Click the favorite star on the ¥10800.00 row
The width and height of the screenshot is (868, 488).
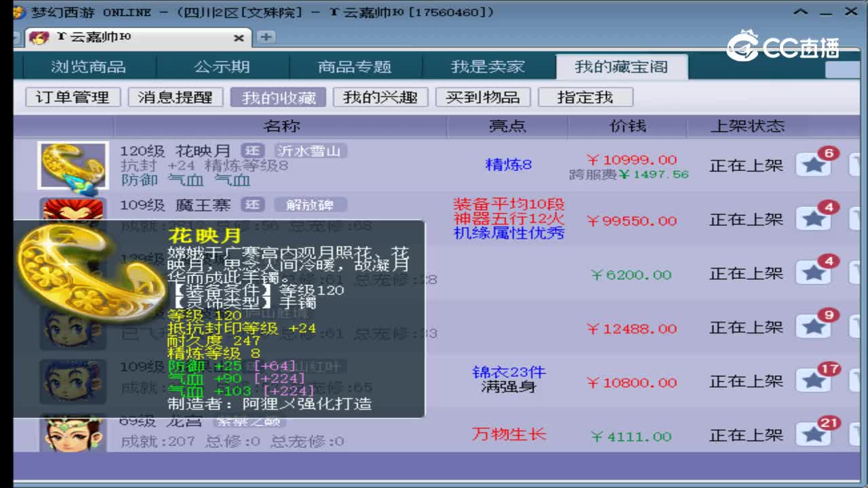[x=813, y=382]
